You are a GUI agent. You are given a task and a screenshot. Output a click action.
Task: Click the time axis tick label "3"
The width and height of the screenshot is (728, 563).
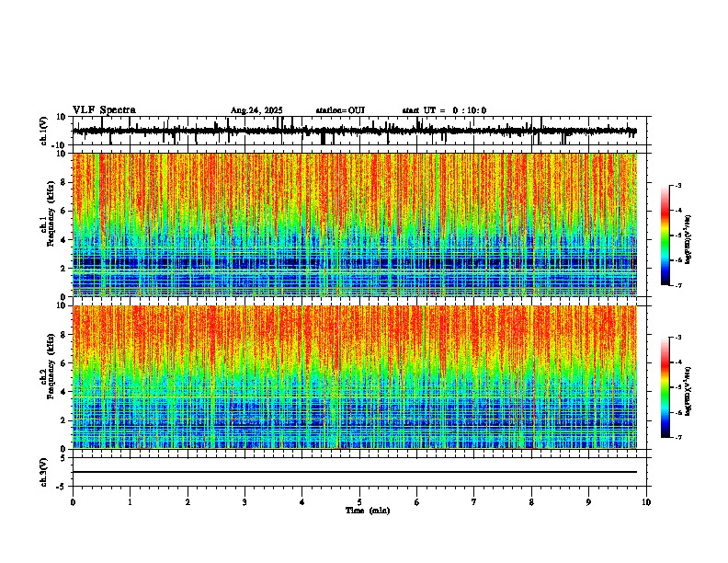(x=245, y=502)
